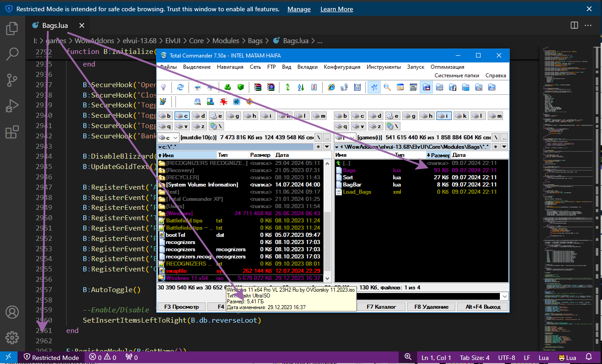Open the Core breadcrumb in VS Code
Viewport: 602px width, 364px height.
point(196,40)
